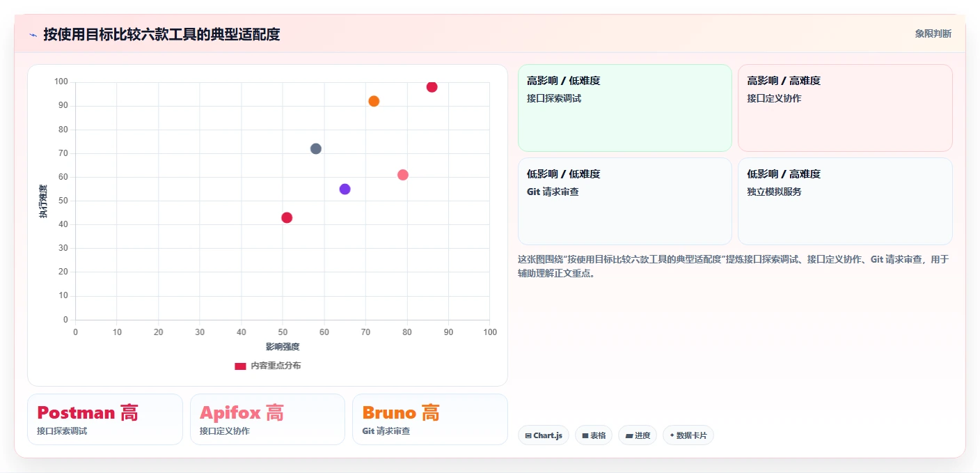Click the orange data point on the chart
The image size is (980, 473).
click(x=374, y=101)
